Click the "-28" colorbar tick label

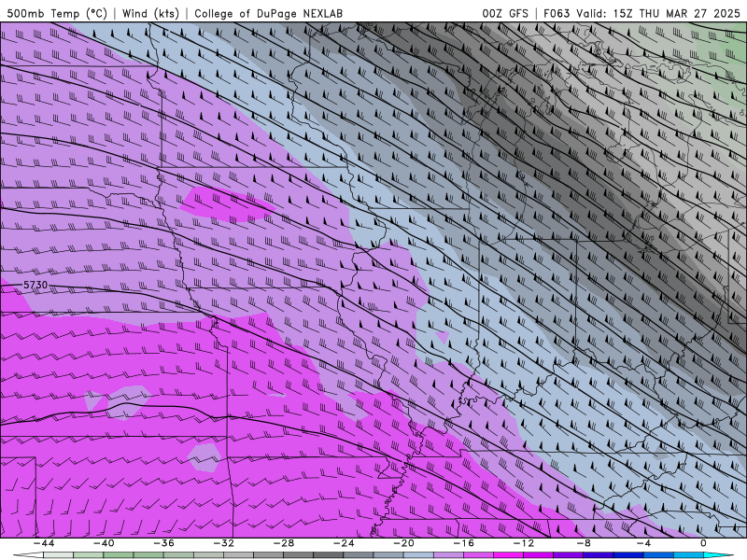[x=284, y=543]
